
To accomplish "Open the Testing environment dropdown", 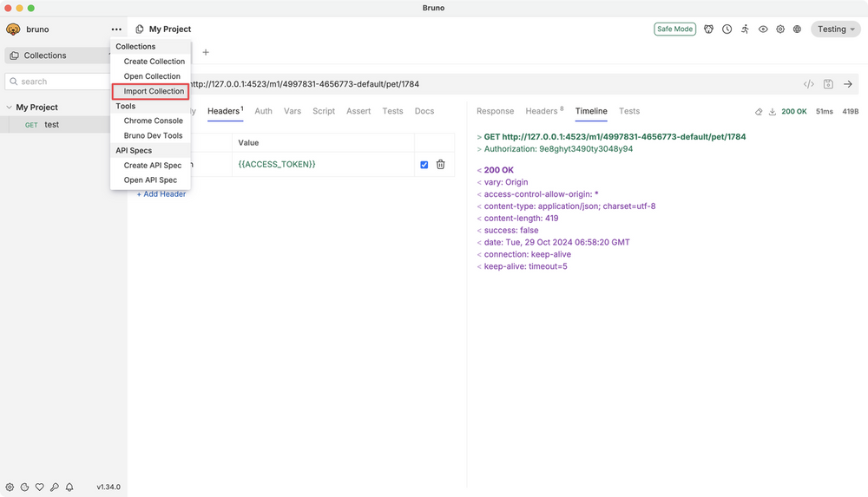I will 835,29.
